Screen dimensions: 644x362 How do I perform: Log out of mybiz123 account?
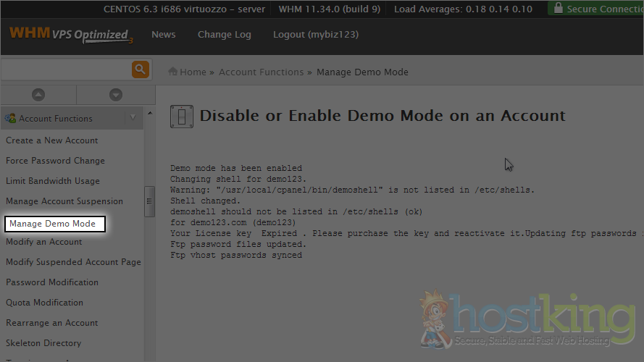coord(315,35)
